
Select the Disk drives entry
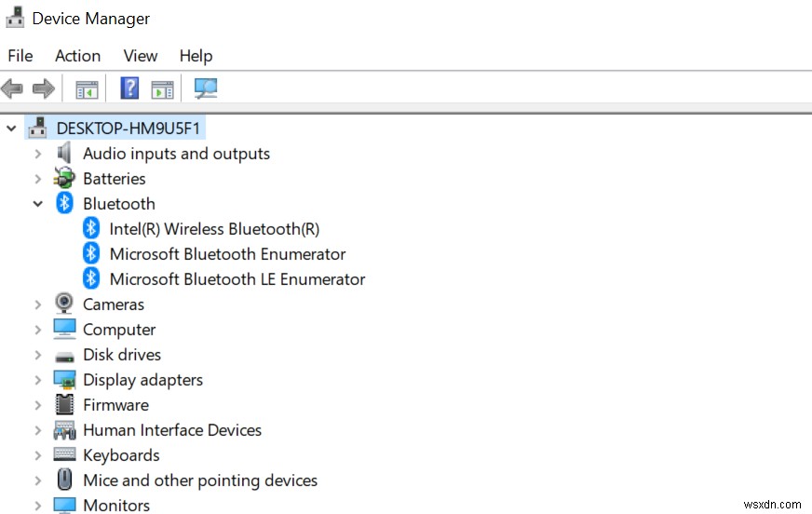point(121,355)
